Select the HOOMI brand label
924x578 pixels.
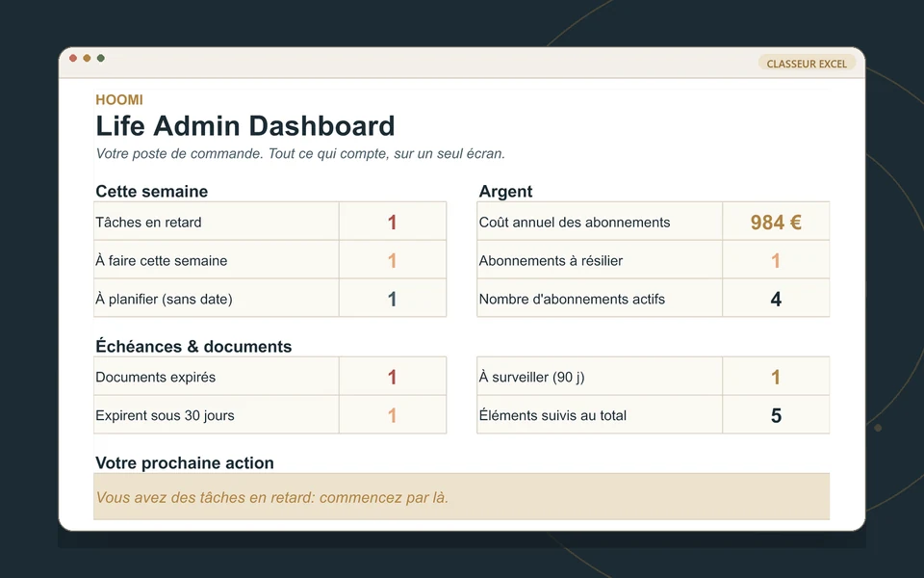tap(119, 99)
